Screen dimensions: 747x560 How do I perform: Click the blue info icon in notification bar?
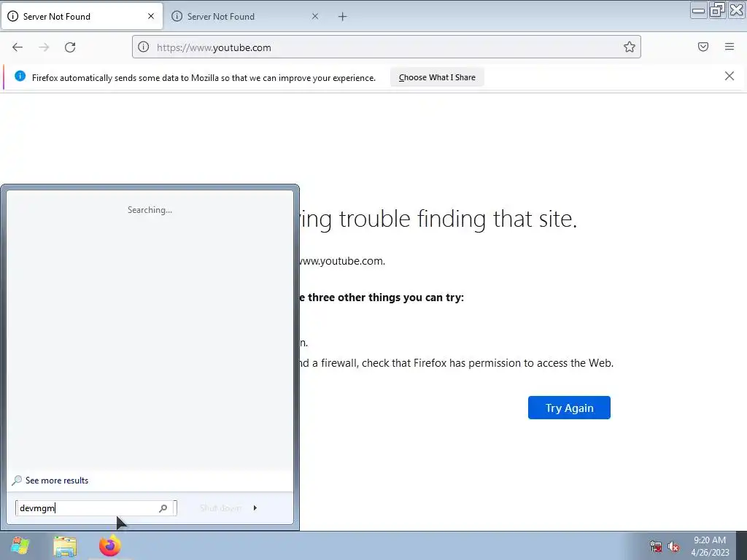tap(20, 76)
